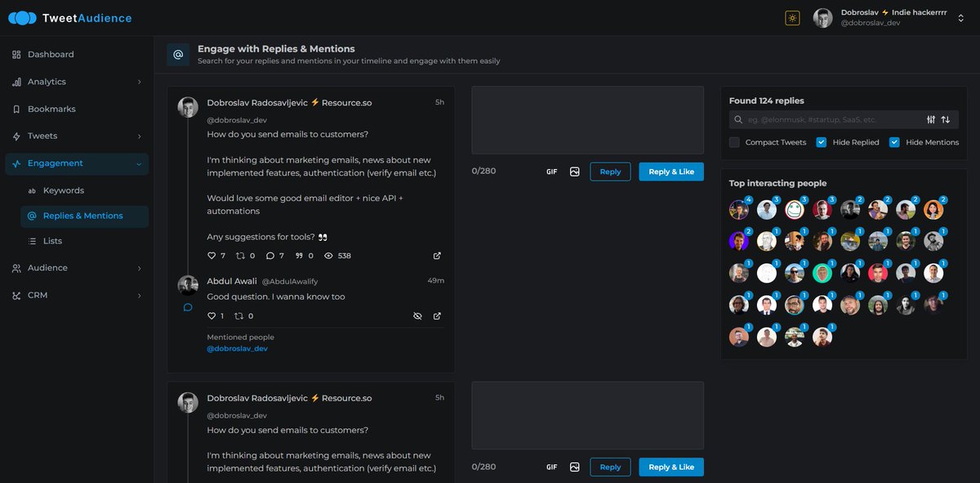
Task: Click the "Found 124 replies" heading
Action: click(x=767, y=101)
